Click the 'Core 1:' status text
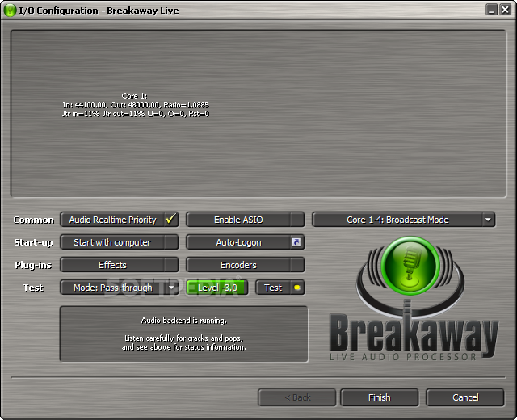Screen dimensions: 517x420 134,96
